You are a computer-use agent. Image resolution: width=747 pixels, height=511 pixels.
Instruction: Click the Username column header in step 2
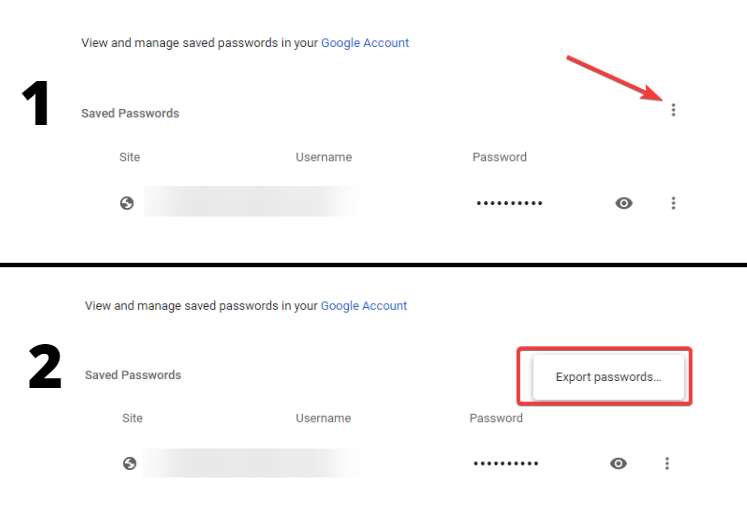[323, 418]
